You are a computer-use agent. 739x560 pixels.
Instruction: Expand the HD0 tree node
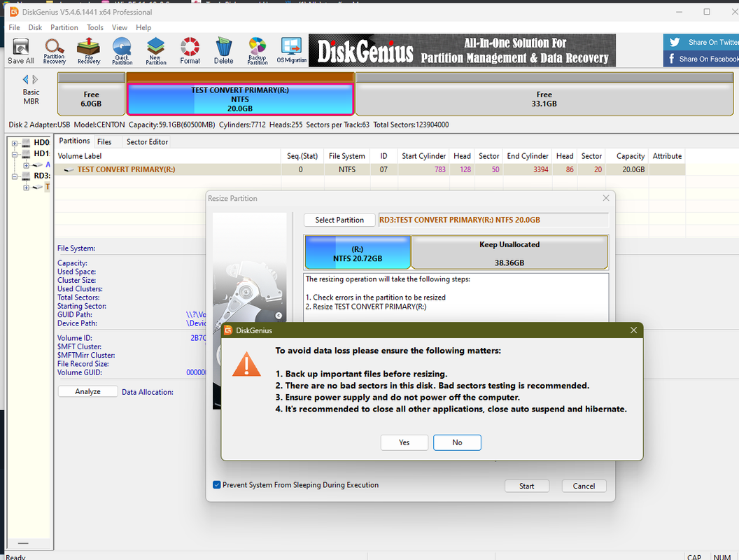click(15, 143)
